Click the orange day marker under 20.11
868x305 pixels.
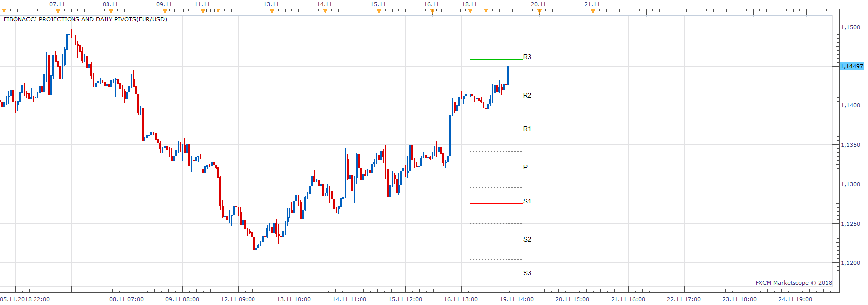pos(539,12)
